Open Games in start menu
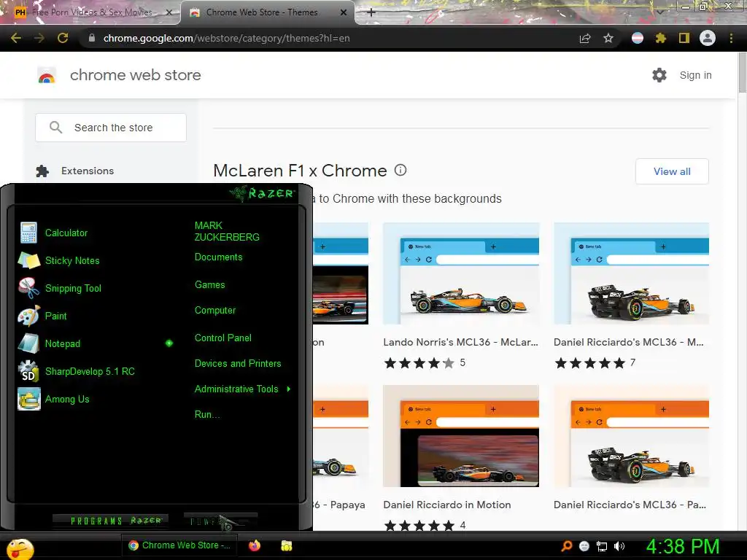The height and width of the screenshot is (560, 747). pyautogui.click(x=209, y=285)
